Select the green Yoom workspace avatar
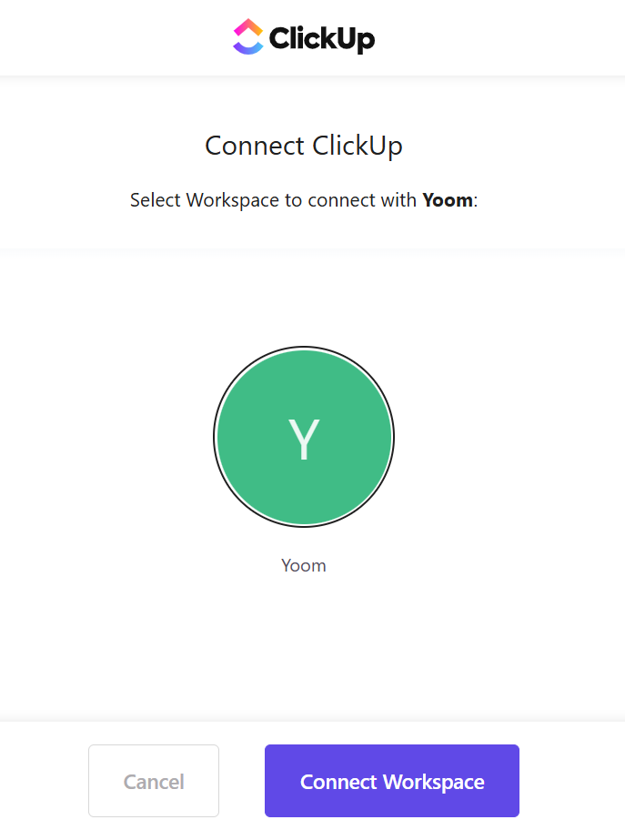Image resolution: width=625 pixels, height=840 pixels. [x=304, y=437]
